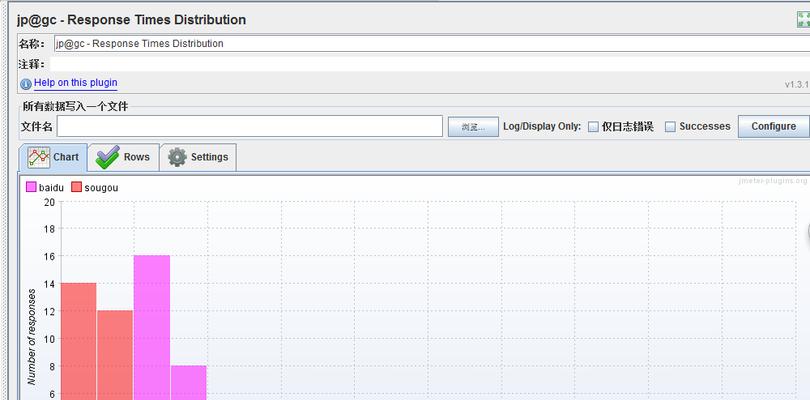Click the 'Log/Display Only:' label
The width and height of the screenshot is (810, 400).
click(x=542, y=127)
